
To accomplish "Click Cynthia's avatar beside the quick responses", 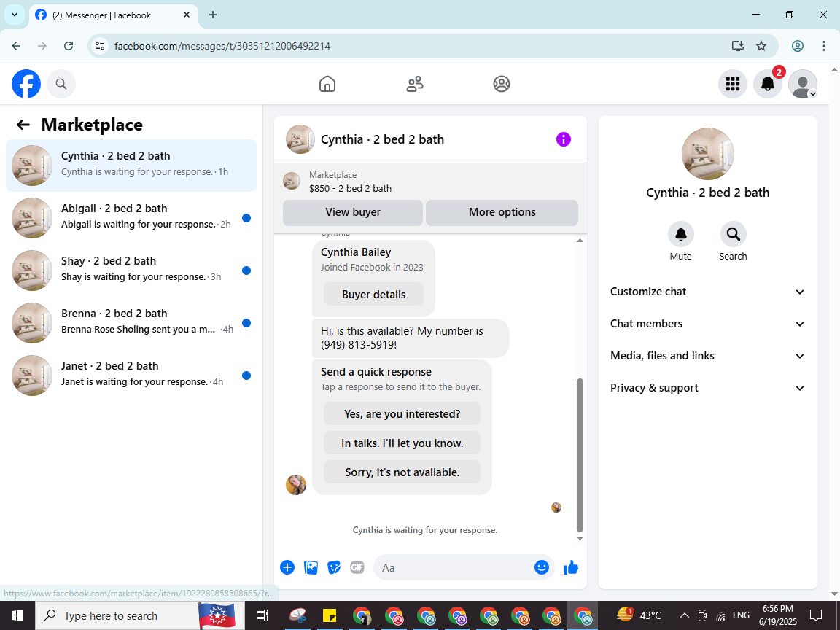I will tap(296, 485).
